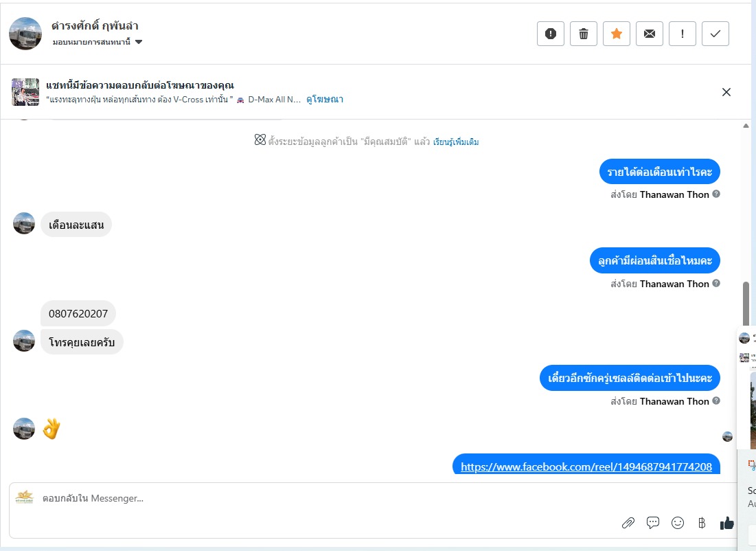
Task: Open the เรียนรู้เพิ่มเติม link
Action: pos(456,142)
